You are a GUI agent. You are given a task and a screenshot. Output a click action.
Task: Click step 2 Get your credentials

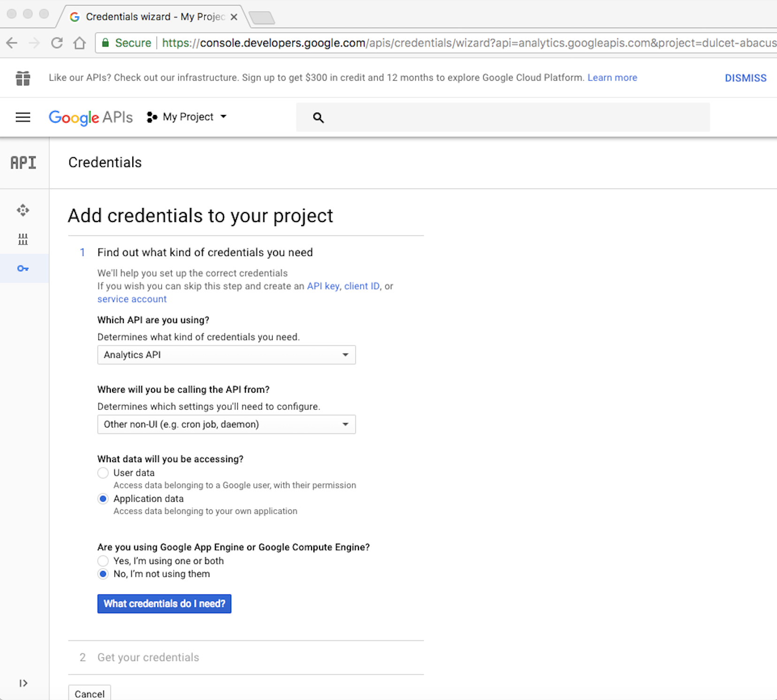click(x=148, y=658)
